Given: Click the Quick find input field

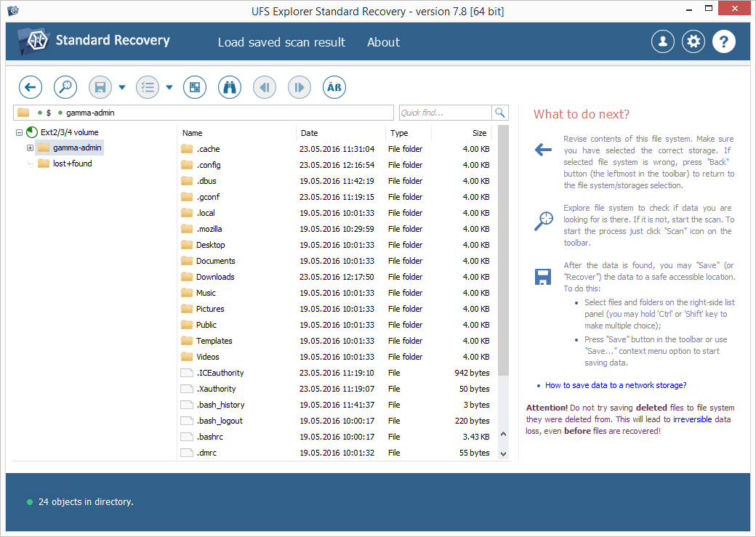Looking at the screenshot, I should click(446, 113).
